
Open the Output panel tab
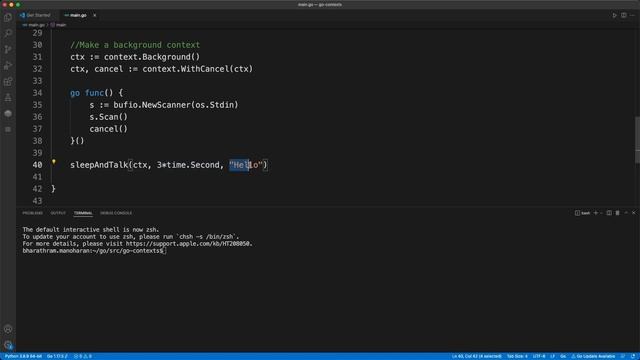[58, 213]
